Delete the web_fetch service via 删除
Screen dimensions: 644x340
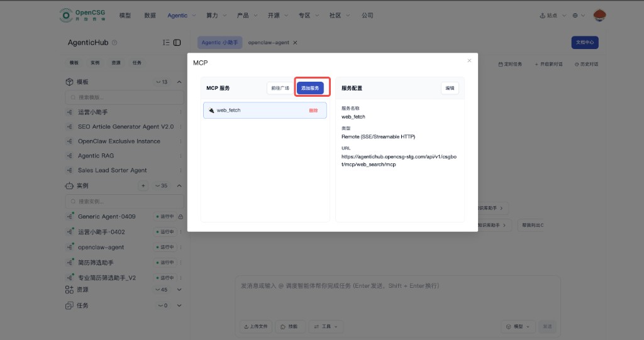click(x=313, y=111)
